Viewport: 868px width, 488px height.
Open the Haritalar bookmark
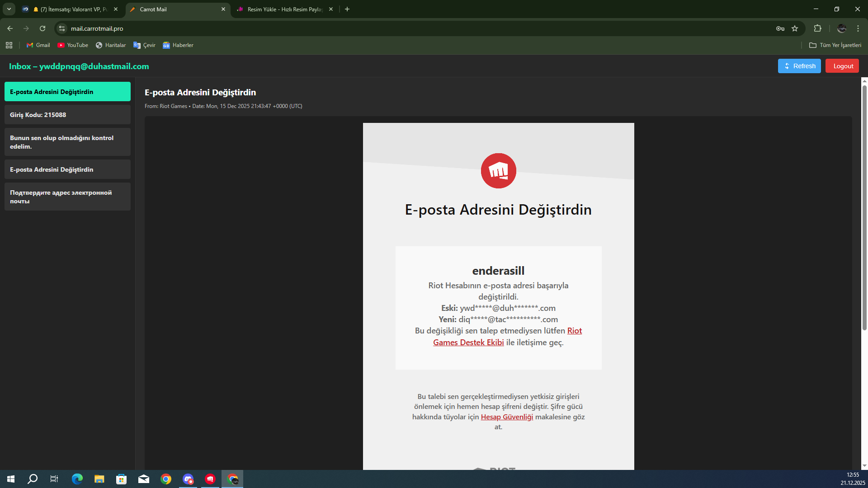pyautogui.click(x=111, y=45)
